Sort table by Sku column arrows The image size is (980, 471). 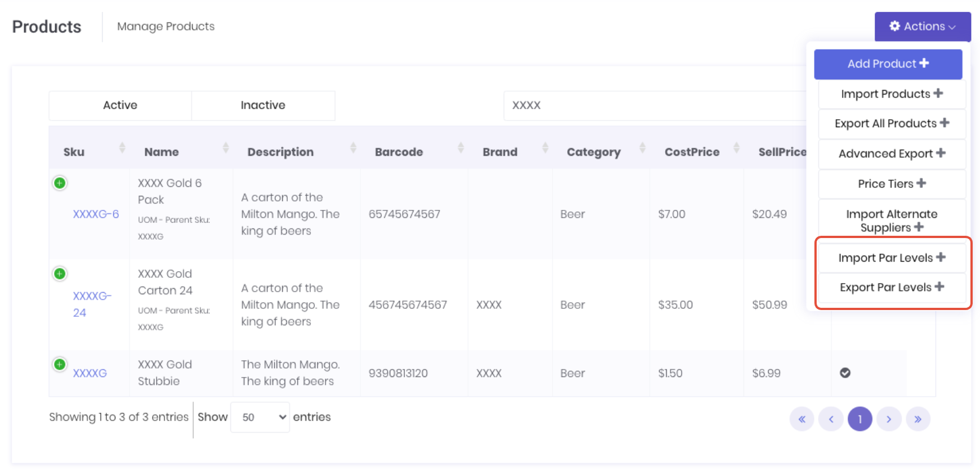pos(122,149)
